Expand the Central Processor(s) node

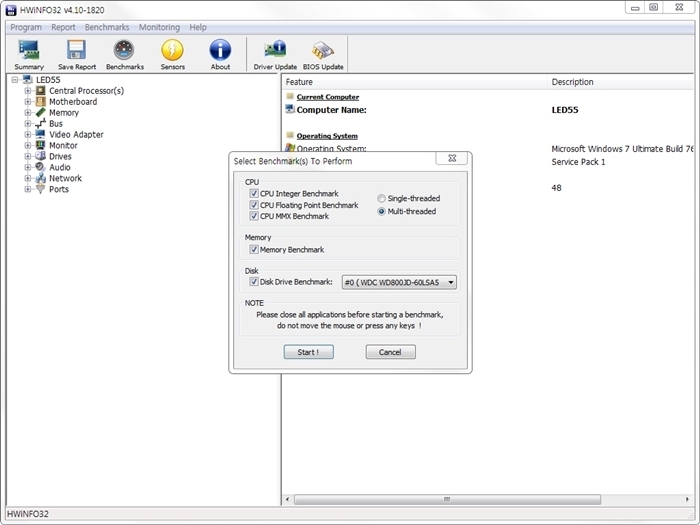pyautogui.click(x=28, y=91)
